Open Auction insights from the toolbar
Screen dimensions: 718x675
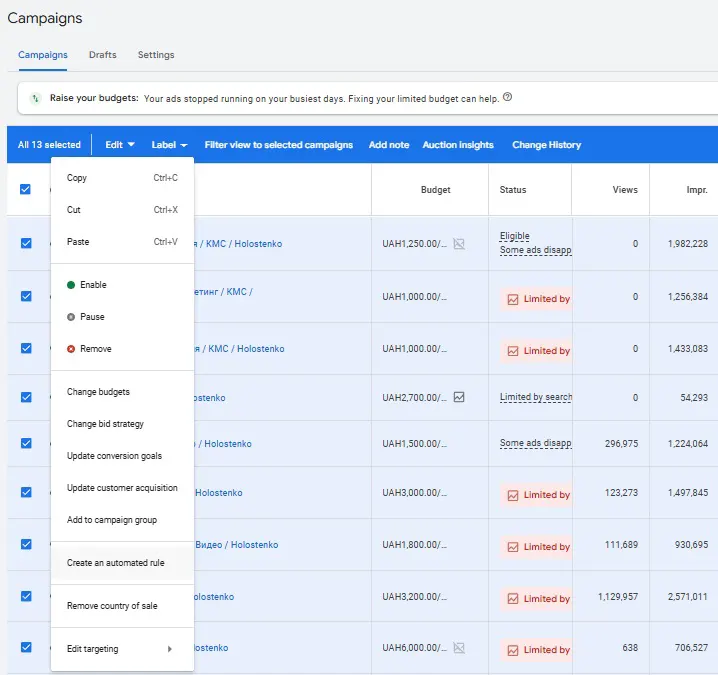pyautogui.click(x=458, y=145)
